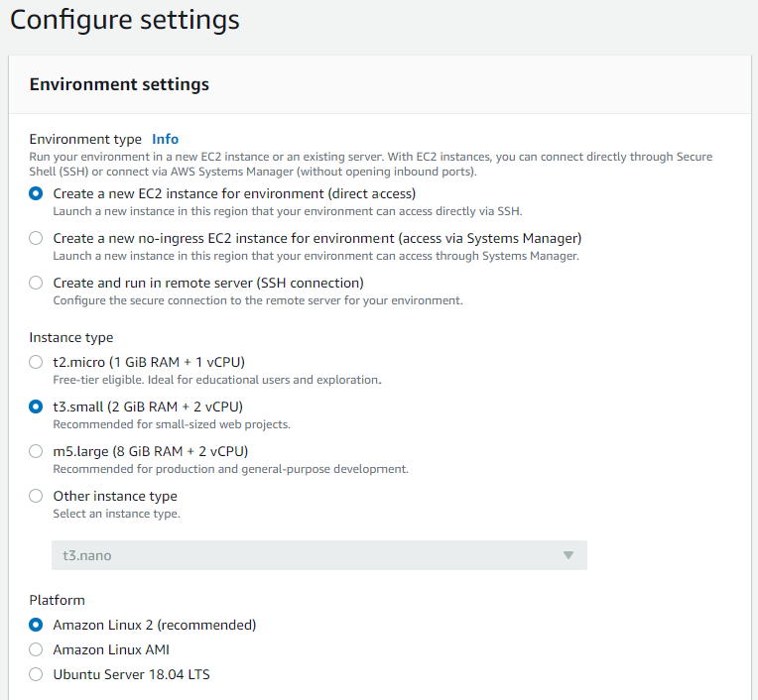Select the t3.small instance type radio
Image resolution: width=758 pixels, height=700 pixels.
pyautogui.click(x=37, y=407)
